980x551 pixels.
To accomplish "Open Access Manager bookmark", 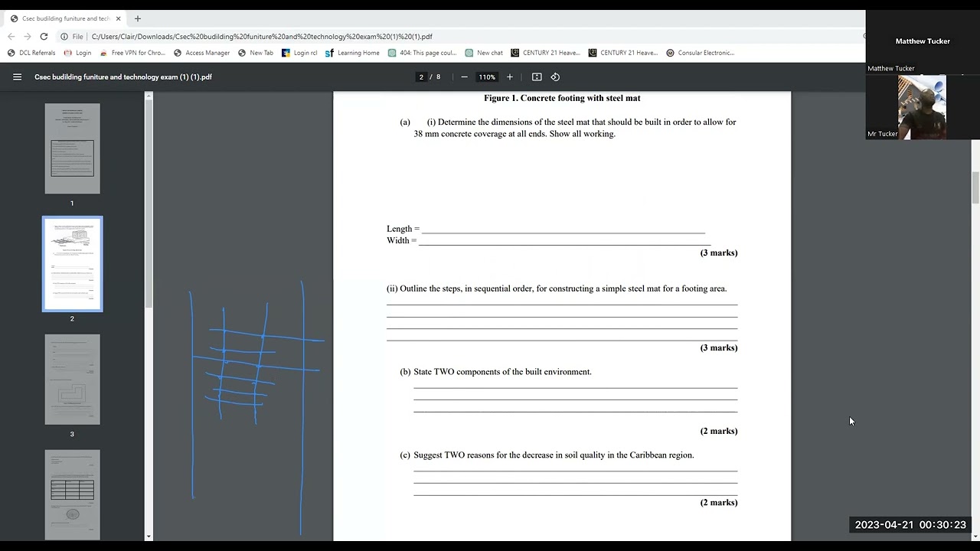I will (201, 53).
